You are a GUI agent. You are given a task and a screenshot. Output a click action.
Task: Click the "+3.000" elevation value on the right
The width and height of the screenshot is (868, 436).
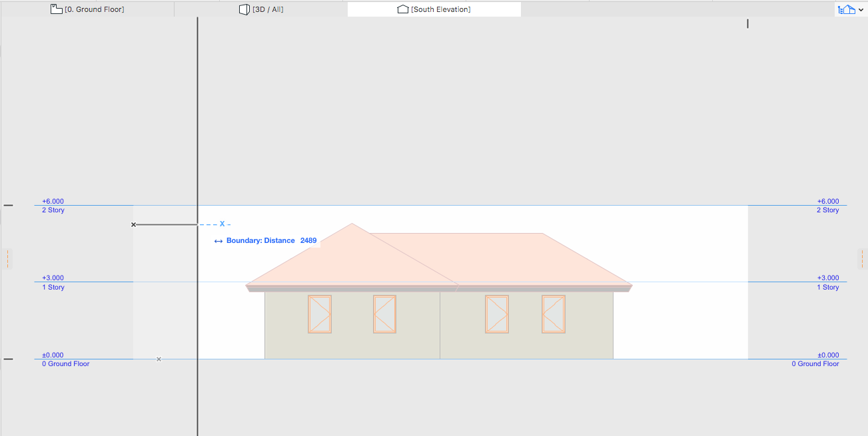(828, 278)
